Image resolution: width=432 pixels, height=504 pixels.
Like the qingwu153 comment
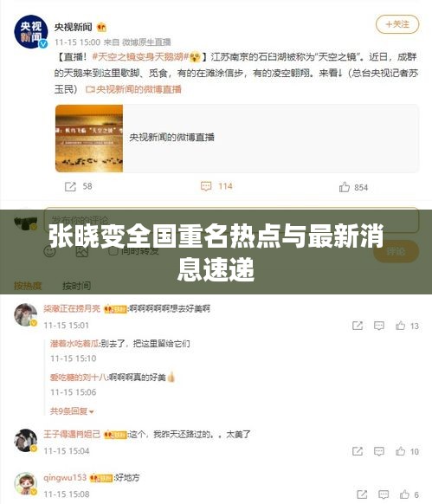[404, 494]
